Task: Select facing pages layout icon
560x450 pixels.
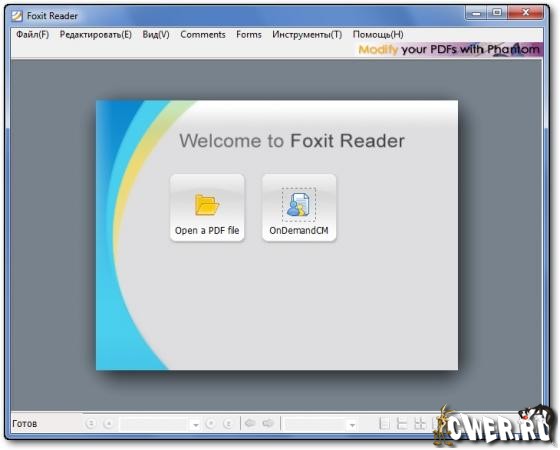Action: point(419,424)
